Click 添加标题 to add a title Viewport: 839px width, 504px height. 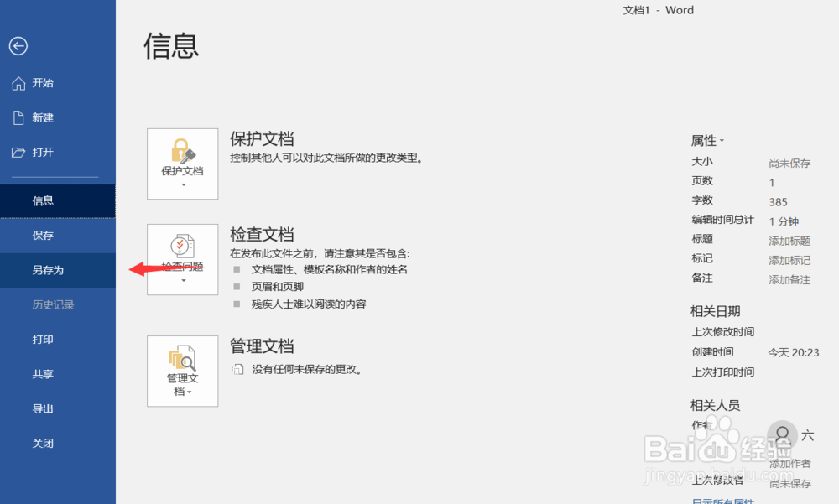[x=789, y=241]
